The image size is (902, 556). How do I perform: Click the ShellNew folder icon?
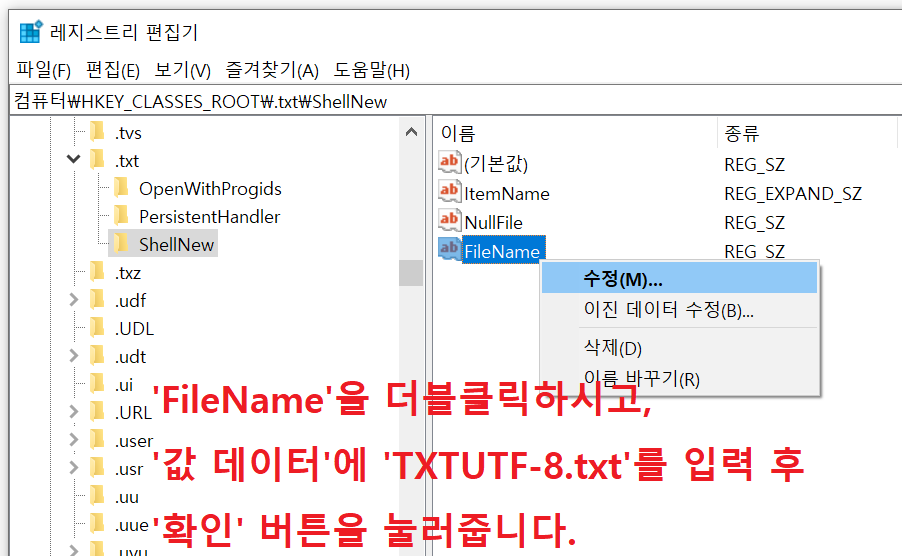(x=121, y=243)
